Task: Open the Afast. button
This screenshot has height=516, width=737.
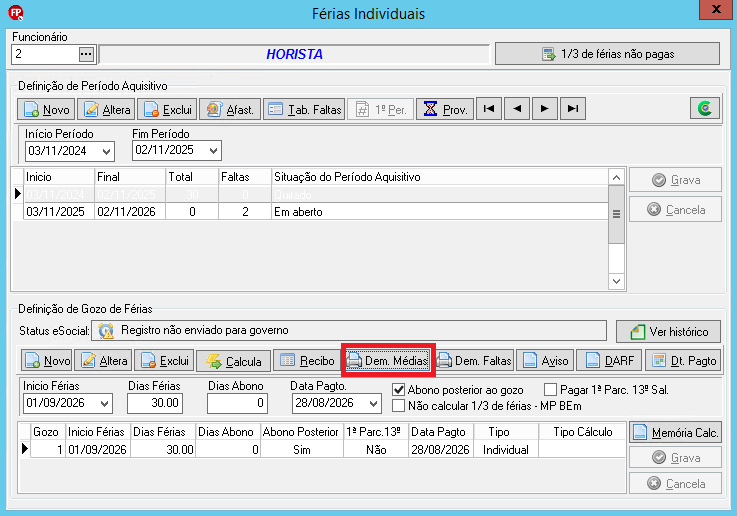Action: coord(230,109)
